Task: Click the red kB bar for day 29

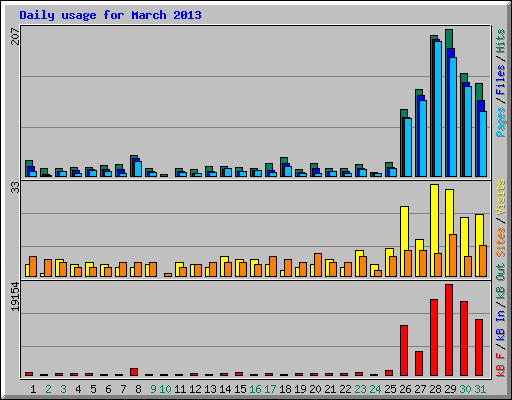Action: 449,330
